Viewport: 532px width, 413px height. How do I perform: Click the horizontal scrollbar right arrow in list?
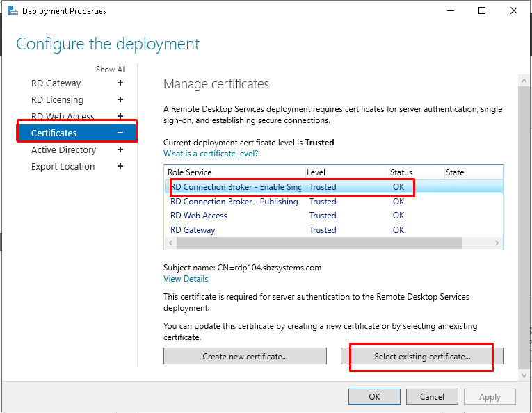tap(497, 243)
